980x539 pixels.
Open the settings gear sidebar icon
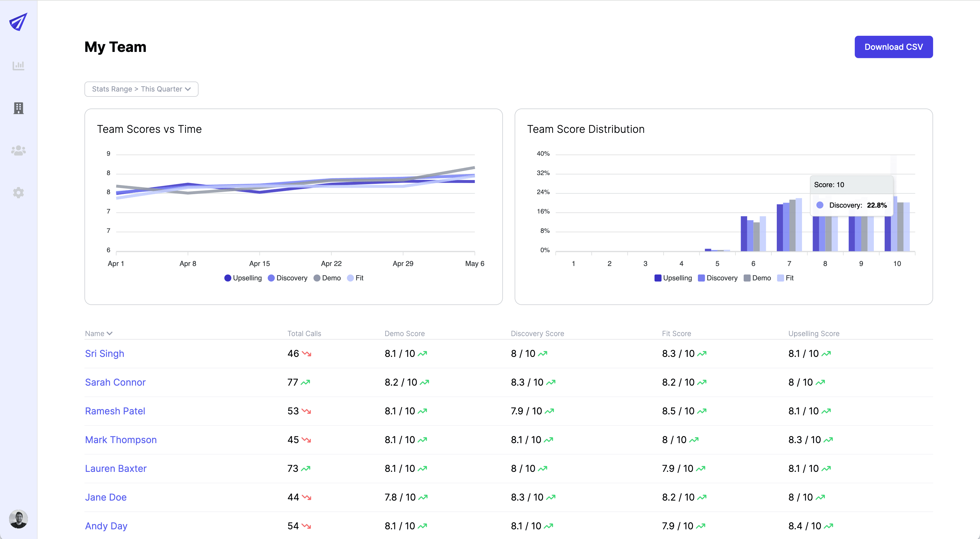pos(18,192)
